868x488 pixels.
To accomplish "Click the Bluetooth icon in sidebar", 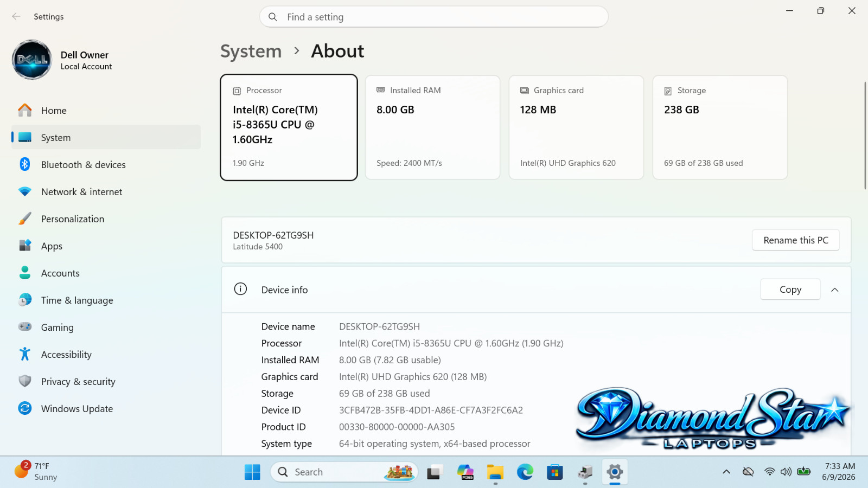I will coord(25,164).
